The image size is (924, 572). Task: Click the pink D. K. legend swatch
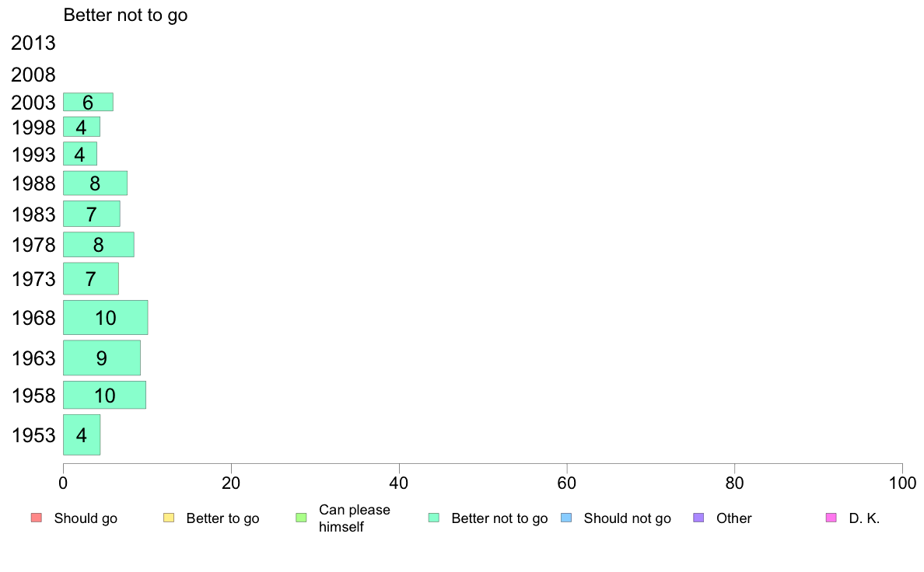coord(831,518)
